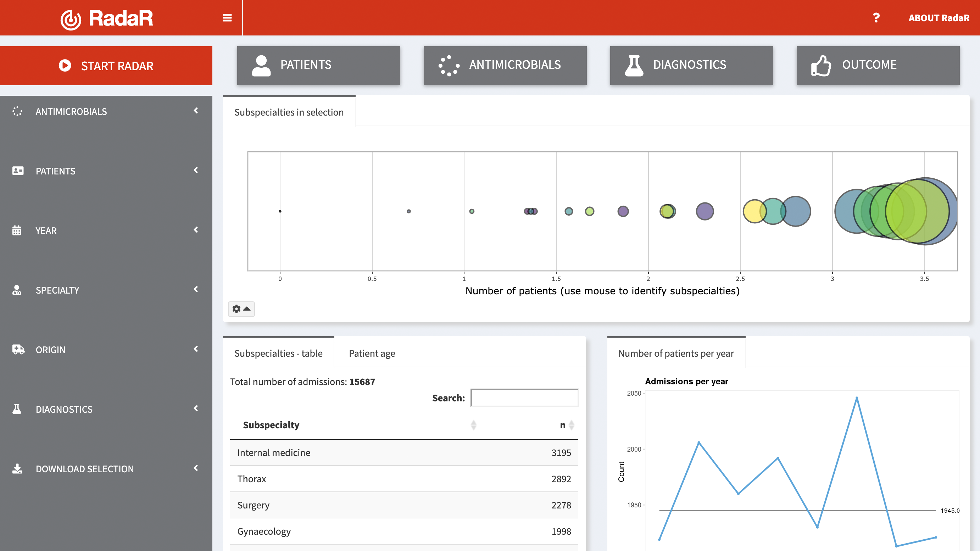Expand the Antimicrobials sidebar section
Screen dimensions: 980x551
pos(196,111)
